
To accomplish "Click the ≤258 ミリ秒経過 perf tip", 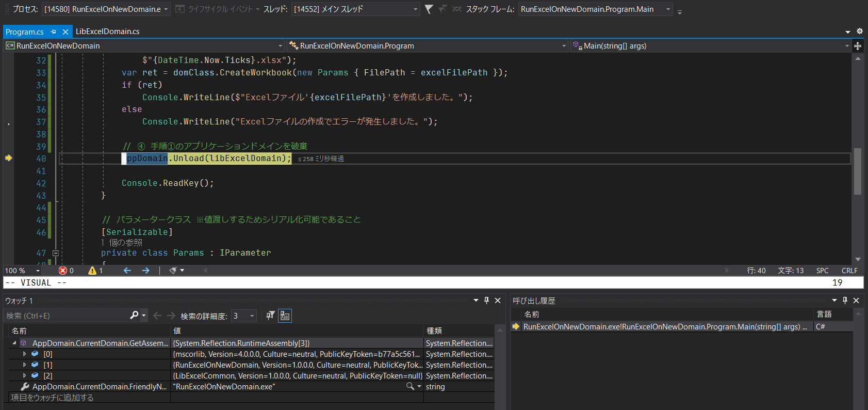I will [x=321, y=159].
